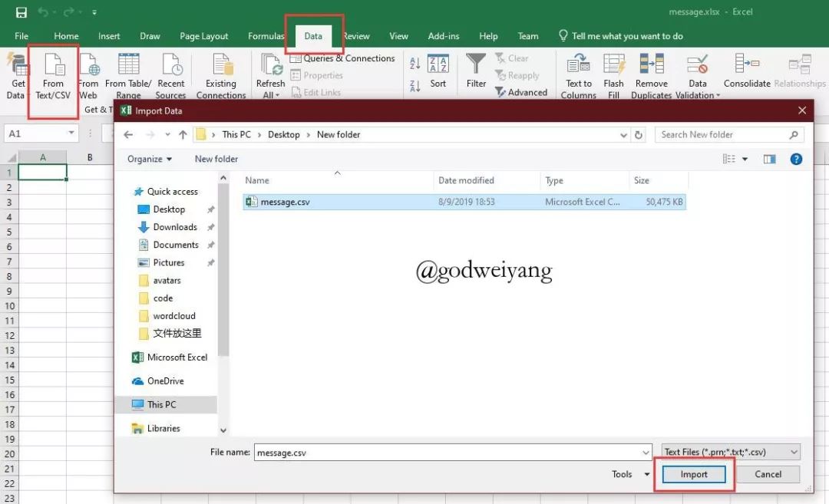829x504 pixels.
Task: Click the Import button
Action: click(694, 474)
